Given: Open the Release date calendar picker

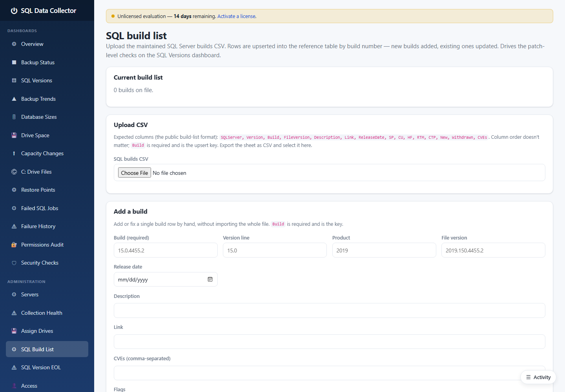Looking at the screenshot, I should click(x=210, y=279).
